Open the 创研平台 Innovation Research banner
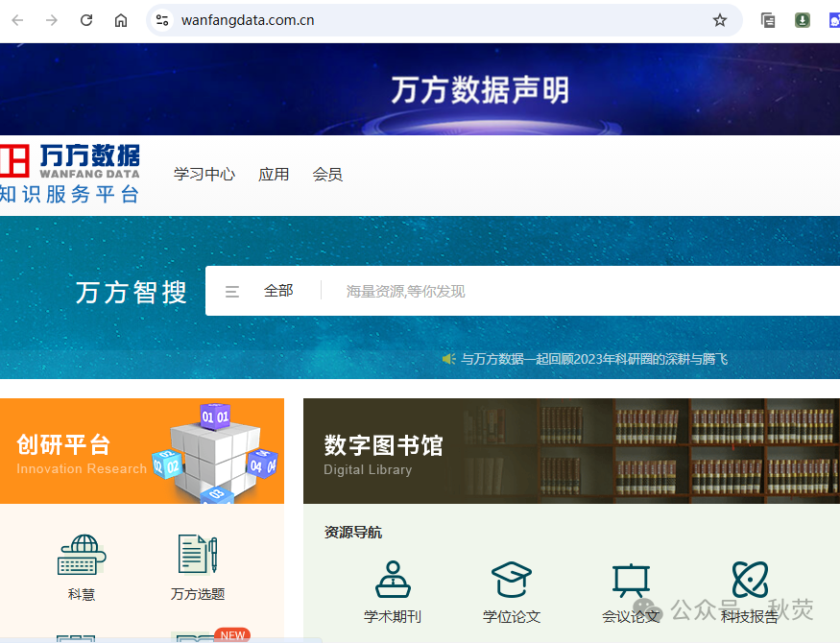Viewport: 840px width, 643px height. (x=142, y=451)
